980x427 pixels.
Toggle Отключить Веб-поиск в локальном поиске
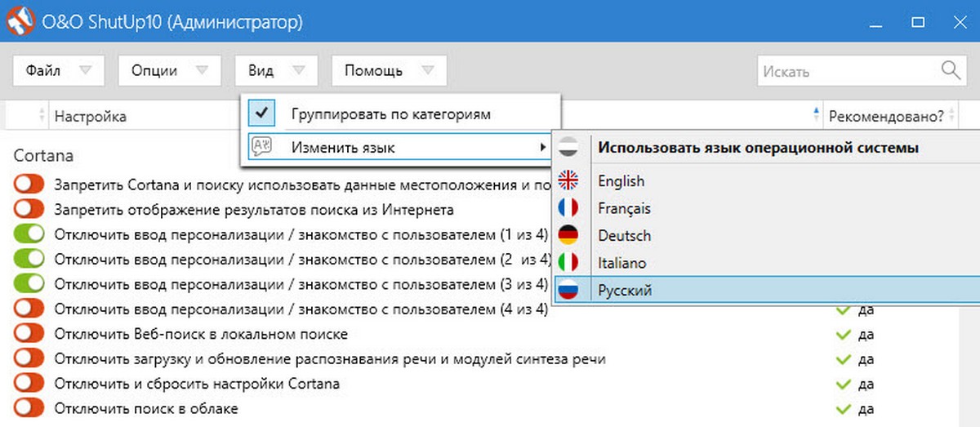[29, 334]
